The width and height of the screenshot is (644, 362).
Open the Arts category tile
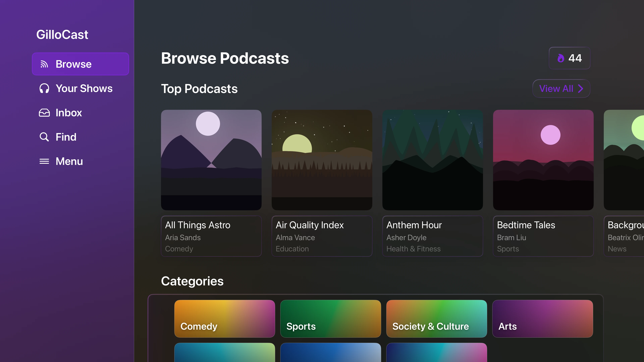(543, 319)
